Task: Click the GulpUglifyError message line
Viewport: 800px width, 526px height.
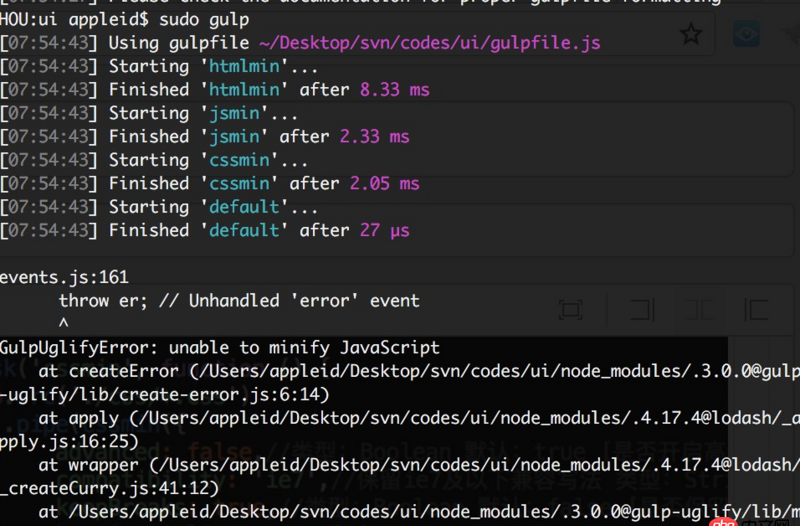Action: tap(219, 348)
